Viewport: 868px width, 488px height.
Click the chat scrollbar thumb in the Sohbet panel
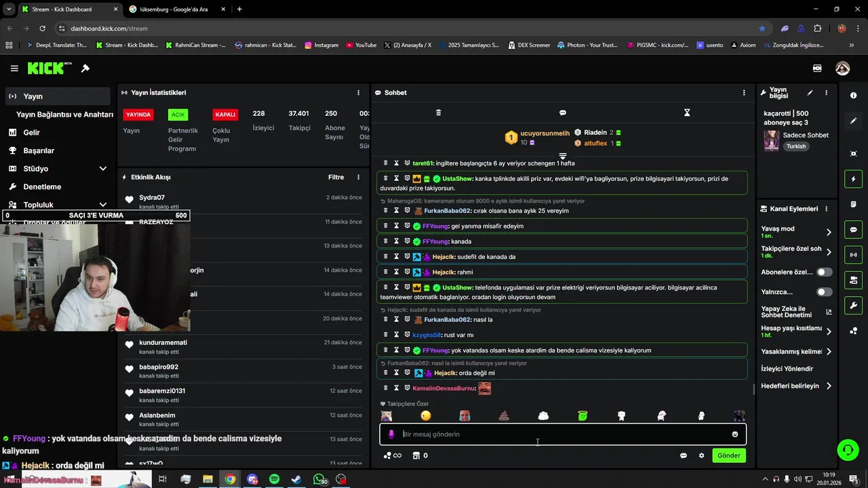coord(754,389)
